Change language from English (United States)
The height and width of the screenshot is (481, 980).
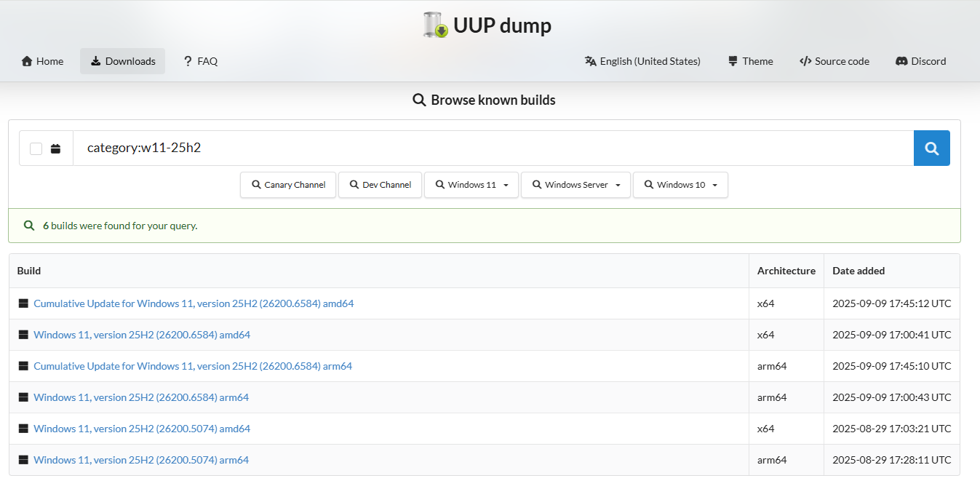[x=642, y=61]
